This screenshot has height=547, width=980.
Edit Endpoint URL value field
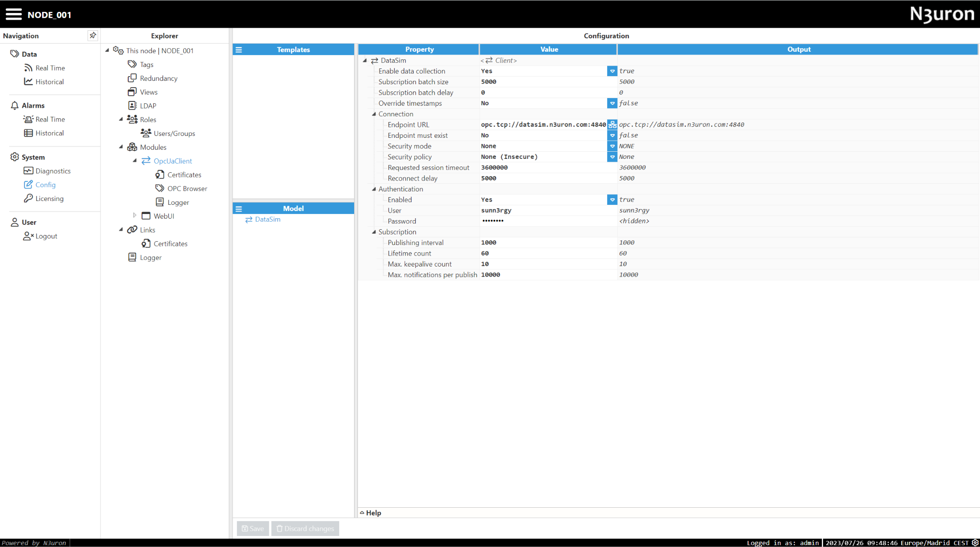coord(544,124)
